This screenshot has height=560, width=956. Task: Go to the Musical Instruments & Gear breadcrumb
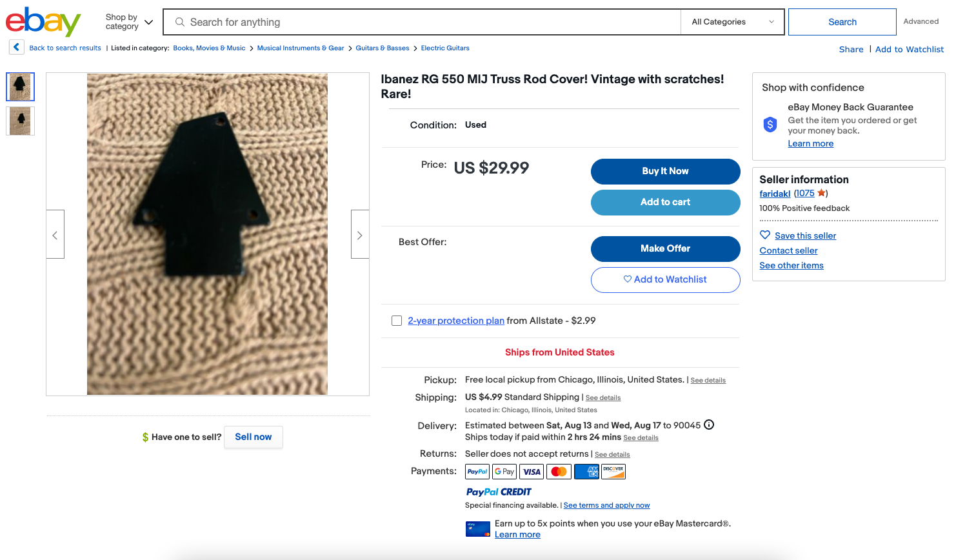(x=301, y=48)
